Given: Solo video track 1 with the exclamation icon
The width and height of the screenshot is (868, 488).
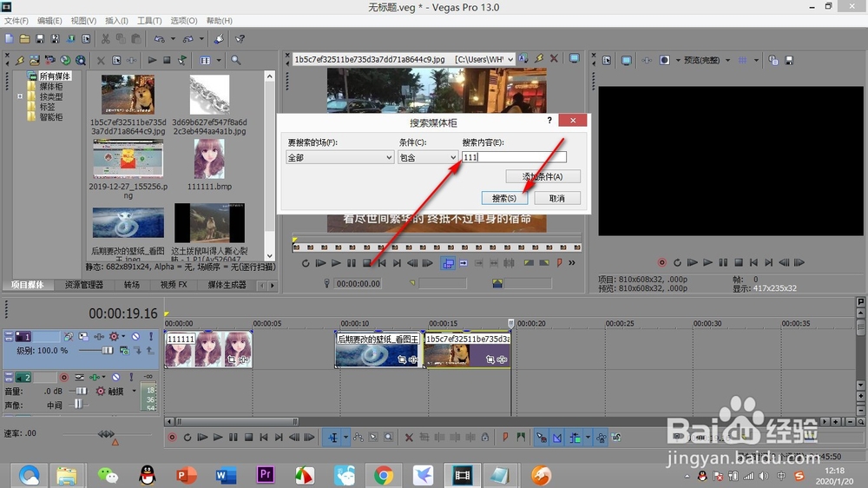Looking at the screenshot, I should (x=150, y=336).
